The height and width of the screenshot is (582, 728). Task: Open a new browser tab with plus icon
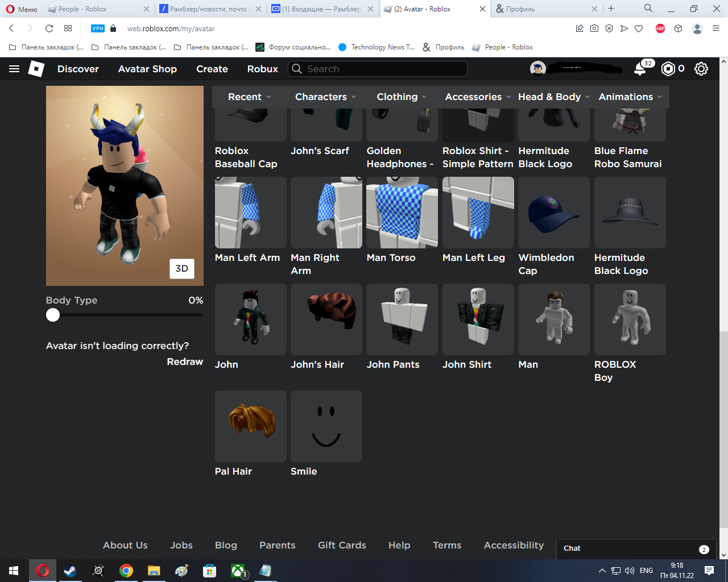tap(611, 9)
